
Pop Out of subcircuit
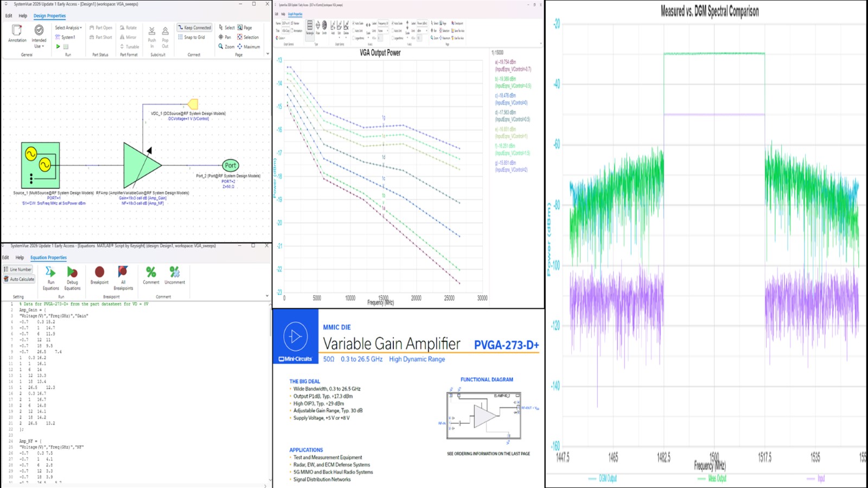165,37
